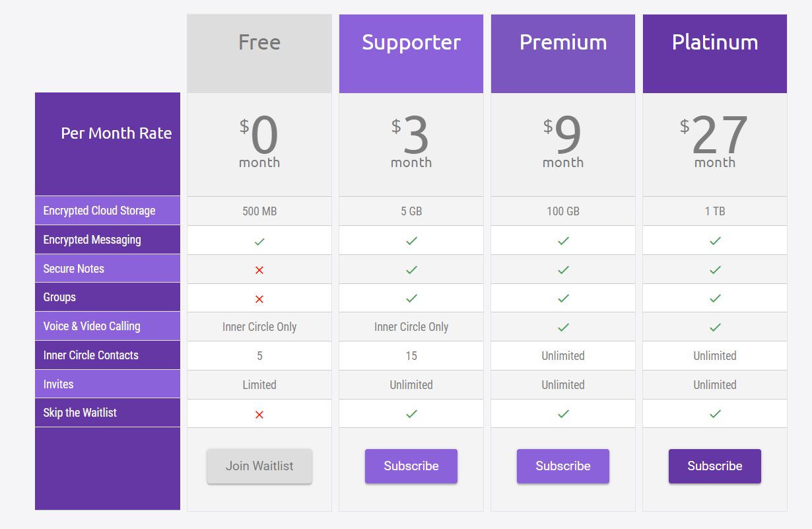The height and width of the screenshot is (529, 812).
Task: Click Free plan Encrypted Messaging checkmark
Action: coord(259,242)
